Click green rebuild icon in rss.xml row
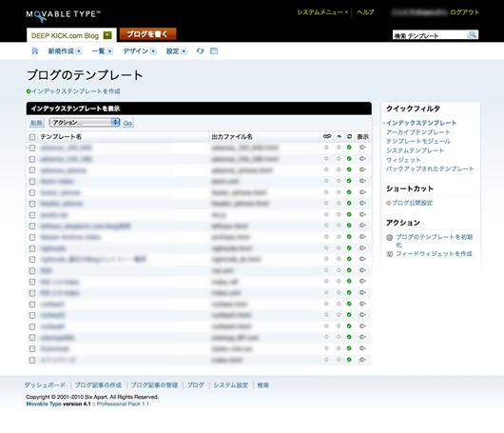504x433 pixels. click(x=349, y=270)
